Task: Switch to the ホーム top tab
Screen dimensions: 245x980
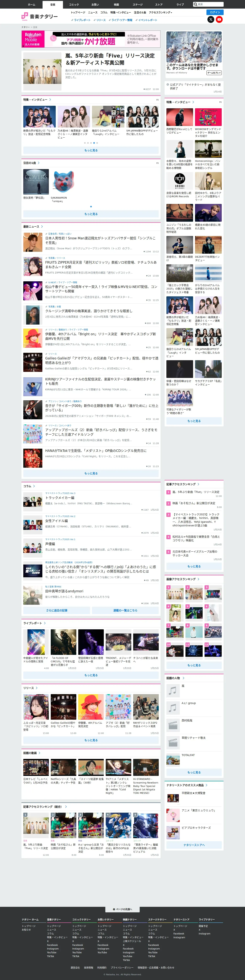Action: 32,5
